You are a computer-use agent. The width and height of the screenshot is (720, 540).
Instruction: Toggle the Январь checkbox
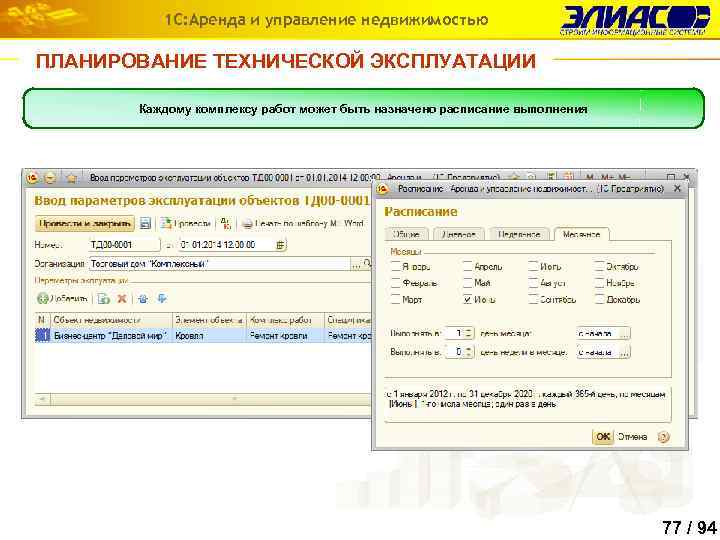point(396,266)
